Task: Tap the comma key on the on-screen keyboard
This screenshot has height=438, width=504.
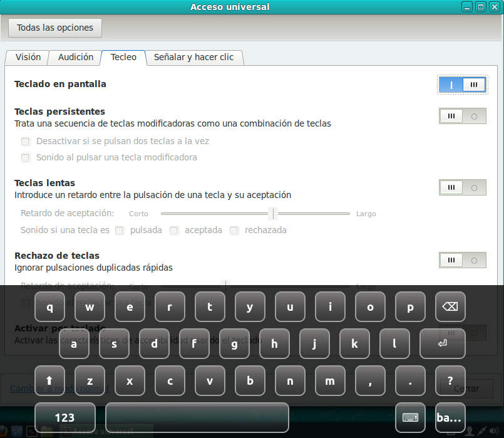Action: 370,380
